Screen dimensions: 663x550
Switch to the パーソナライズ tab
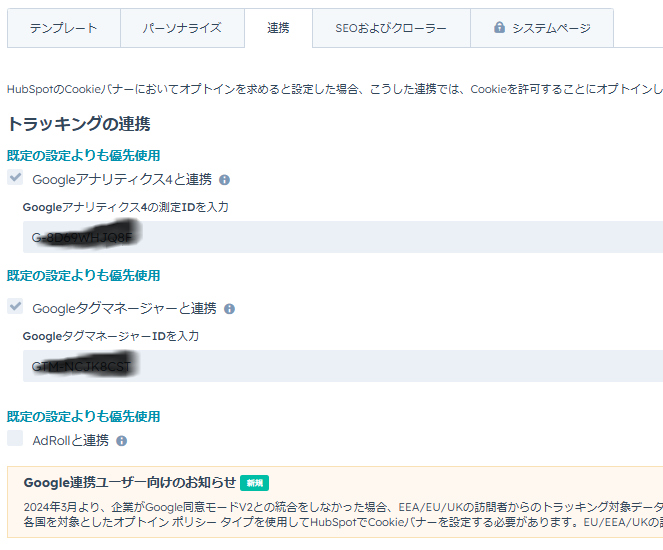coord(182,28)
